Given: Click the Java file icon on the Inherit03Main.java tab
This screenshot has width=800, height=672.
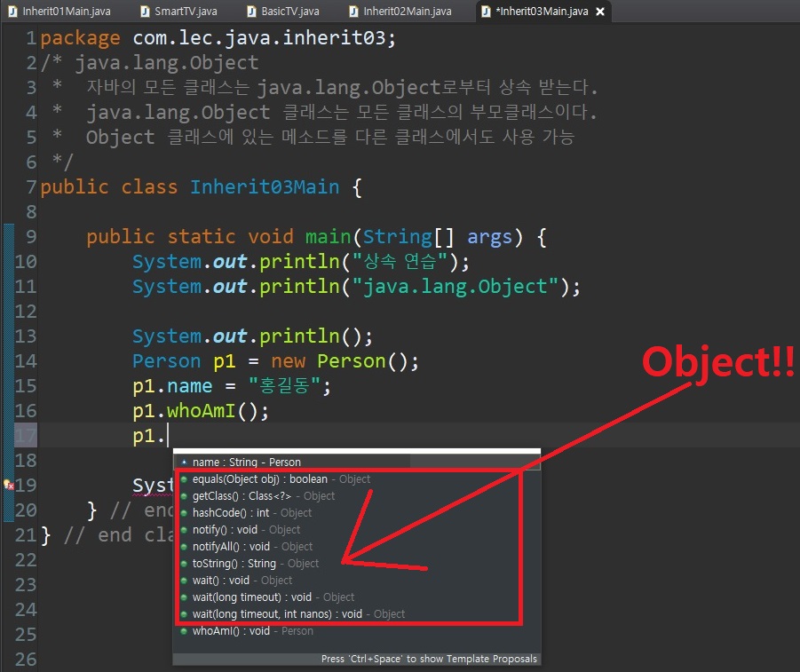Looking at the screenshot, I should [x=487, y=12].
